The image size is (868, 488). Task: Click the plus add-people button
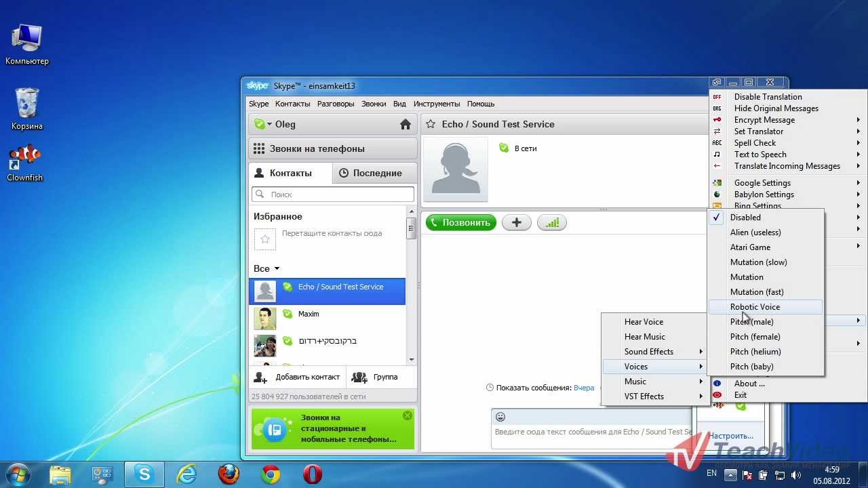[516, 222]
